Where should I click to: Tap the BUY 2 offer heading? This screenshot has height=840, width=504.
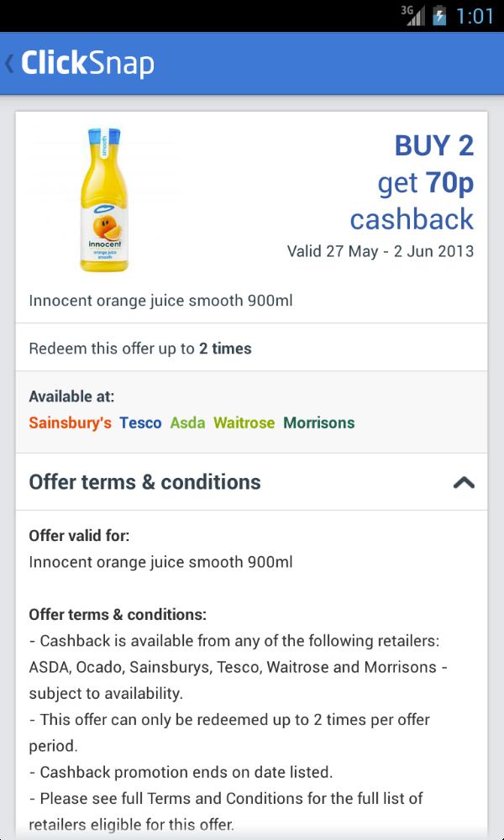[x=434, y=146]
